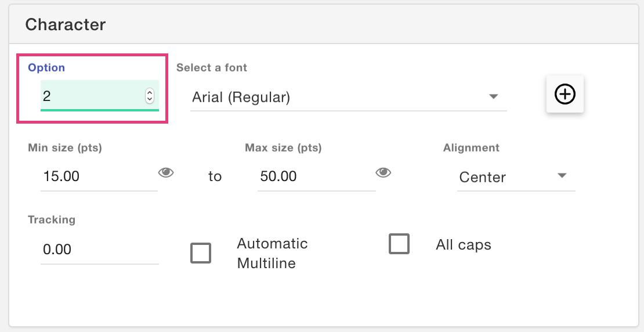
Task: Open the Arial (Regular) font dropdown
Action: coord(349,98)
